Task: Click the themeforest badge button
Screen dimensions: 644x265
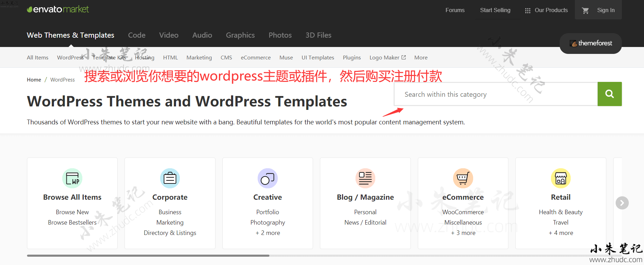Action: [590, 44]
